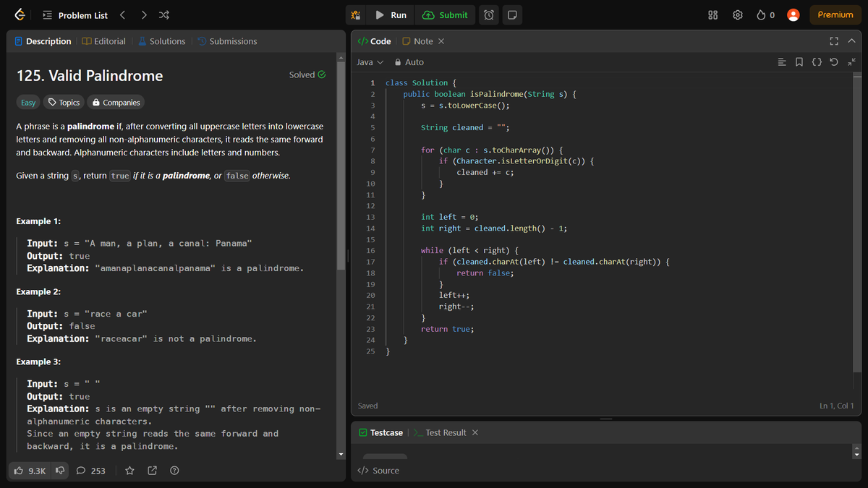Click code line number 16
The width and height of the screenshot is (868, 488).
click(x=370, y=250)
